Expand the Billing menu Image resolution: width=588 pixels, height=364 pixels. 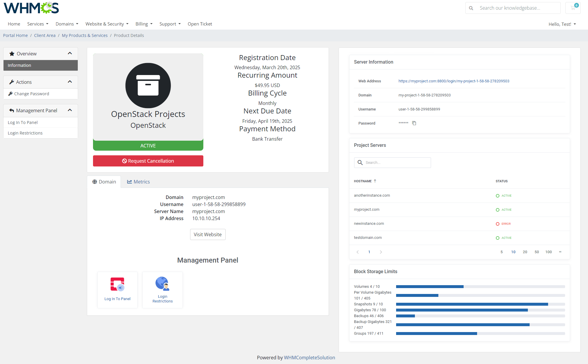click(144, 24)
